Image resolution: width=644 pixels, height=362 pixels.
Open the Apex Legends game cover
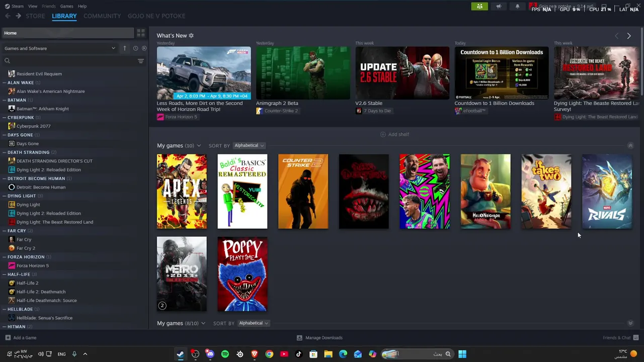(182, 192)
